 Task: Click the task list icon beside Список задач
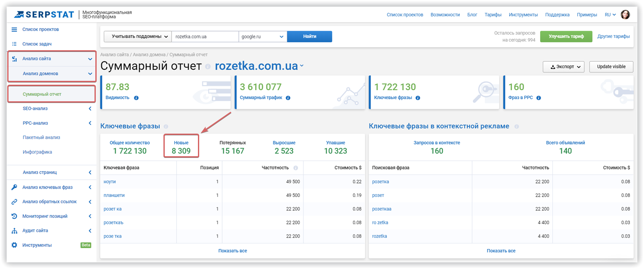click(14, 44)
